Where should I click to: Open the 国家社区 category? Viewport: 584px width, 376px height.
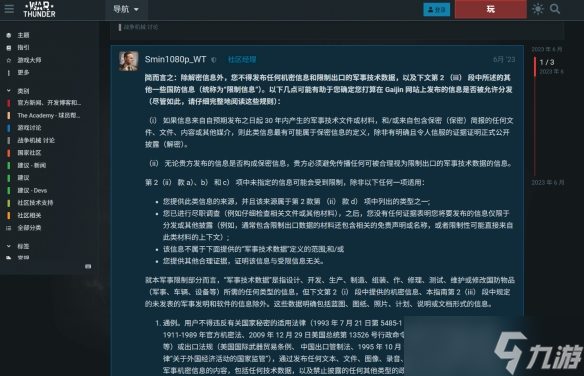(29, 153)
